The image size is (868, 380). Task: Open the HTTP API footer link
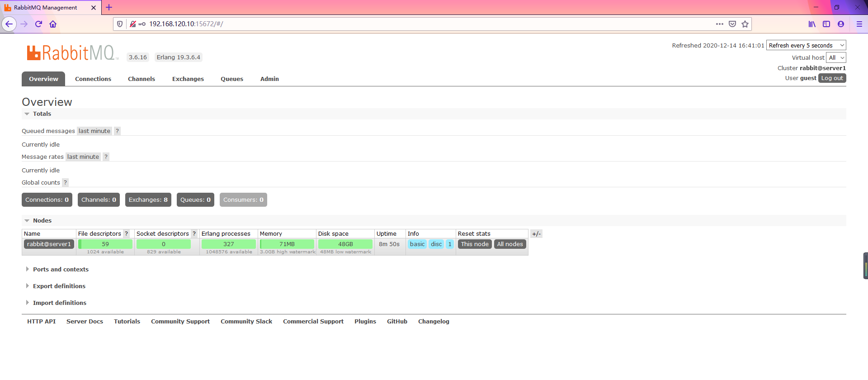pos(42,322)
